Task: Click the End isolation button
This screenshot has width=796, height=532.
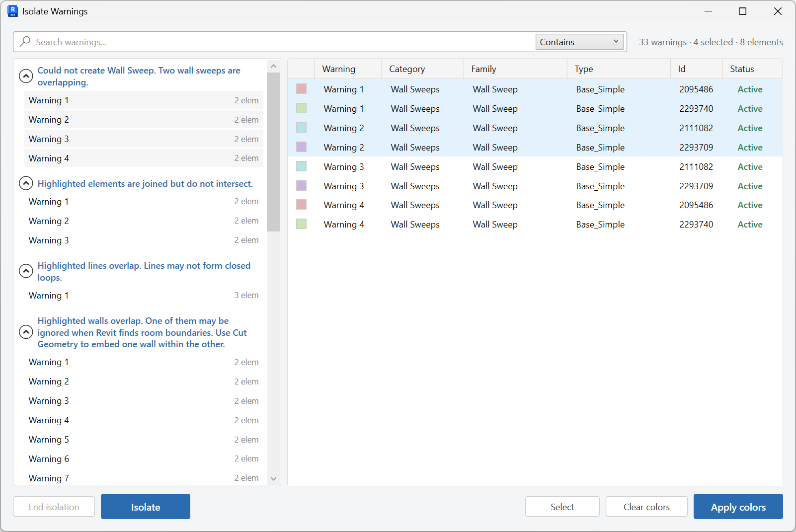Action: coord(54,507)
